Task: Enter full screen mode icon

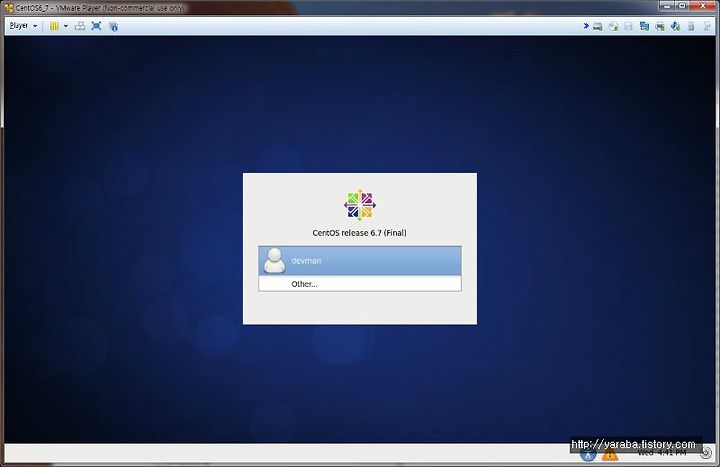Action: pos(96,26)
